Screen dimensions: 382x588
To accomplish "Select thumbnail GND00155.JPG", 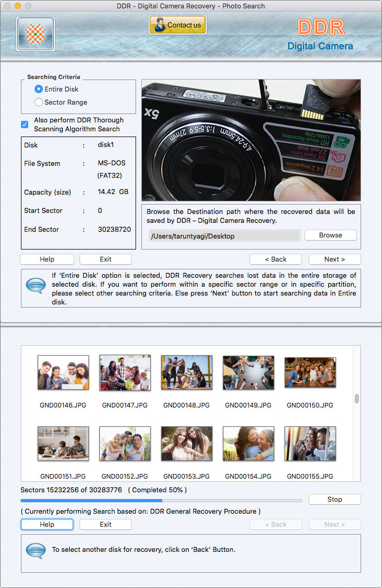I will (310, 444).
